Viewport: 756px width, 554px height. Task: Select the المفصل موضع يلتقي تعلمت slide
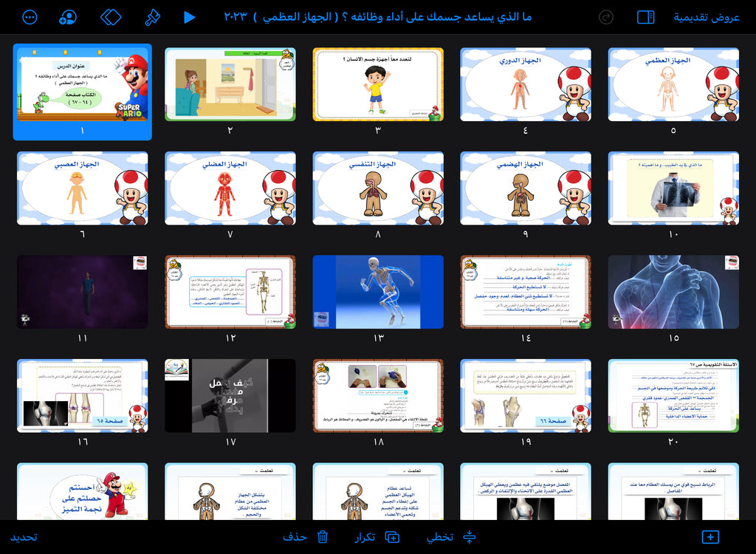click(526, 491)
